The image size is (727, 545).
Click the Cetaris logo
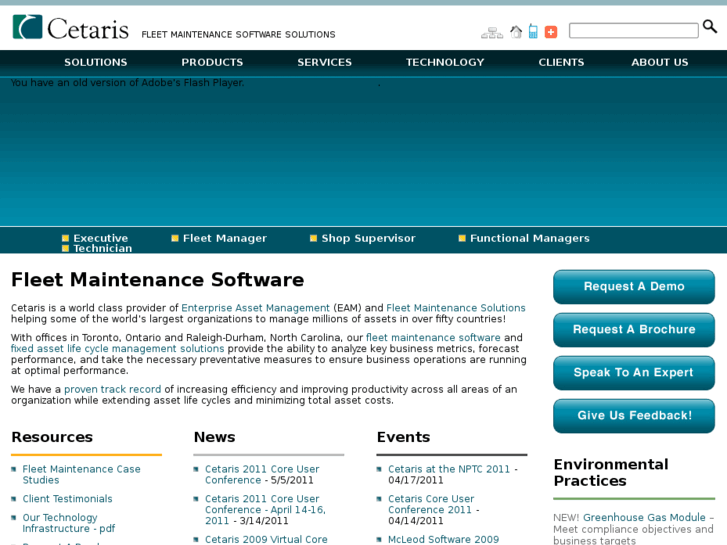point(70,28)
